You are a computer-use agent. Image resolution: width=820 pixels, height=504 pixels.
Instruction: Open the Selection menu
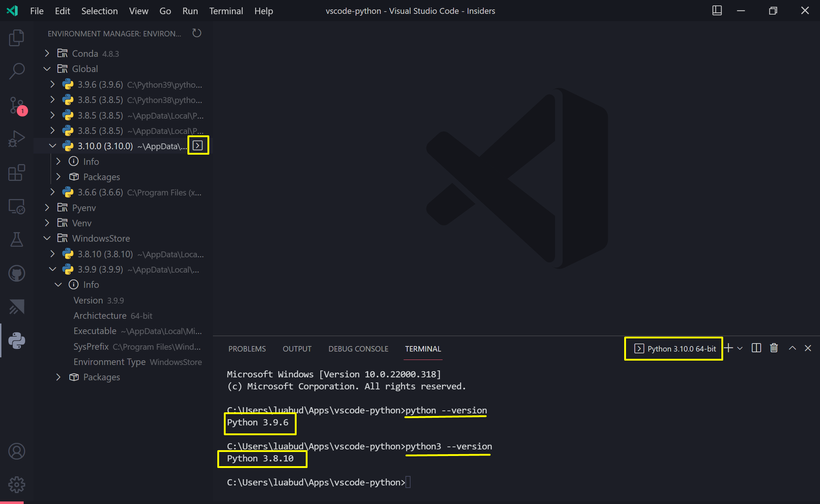coord(99,11)
